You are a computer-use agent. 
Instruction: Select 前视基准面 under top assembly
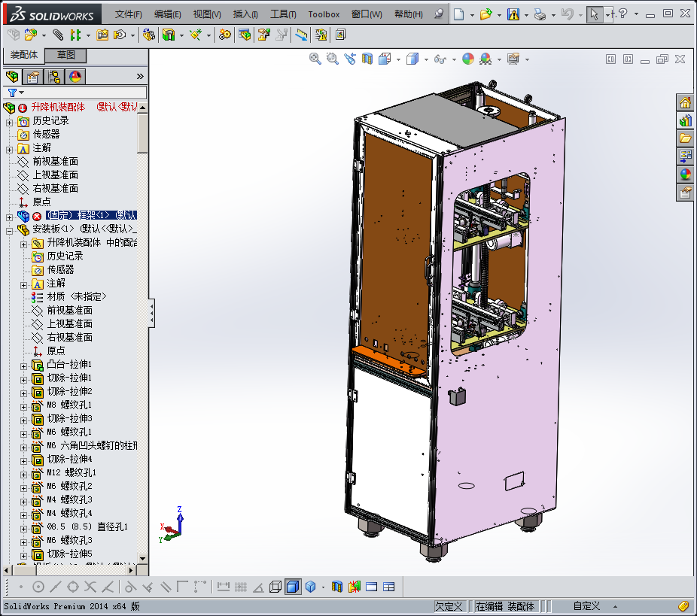[55, 161]
